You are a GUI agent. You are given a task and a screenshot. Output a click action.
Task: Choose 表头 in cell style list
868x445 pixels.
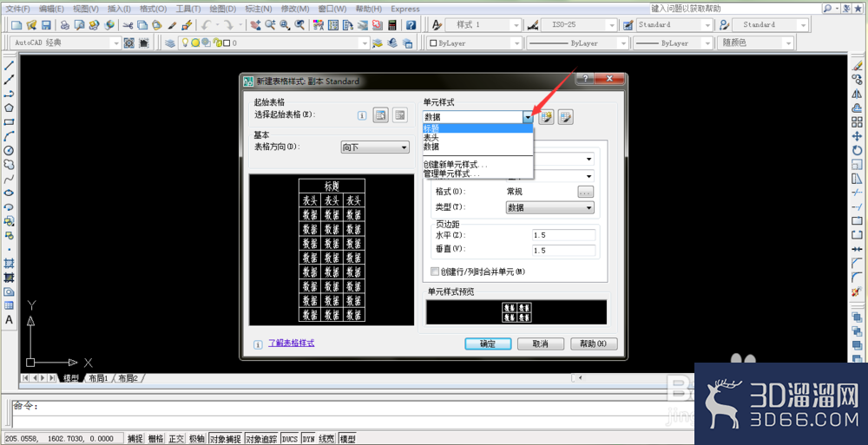tap(477, 137)
